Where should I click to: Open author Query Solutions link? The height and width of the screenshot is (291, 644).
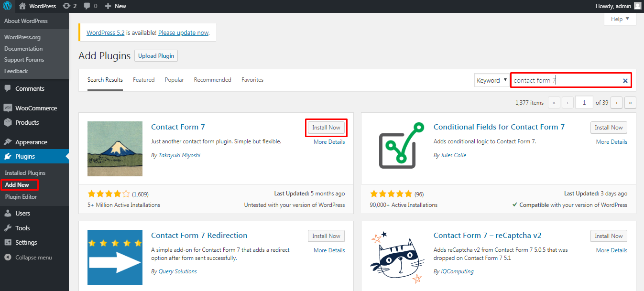178,271
